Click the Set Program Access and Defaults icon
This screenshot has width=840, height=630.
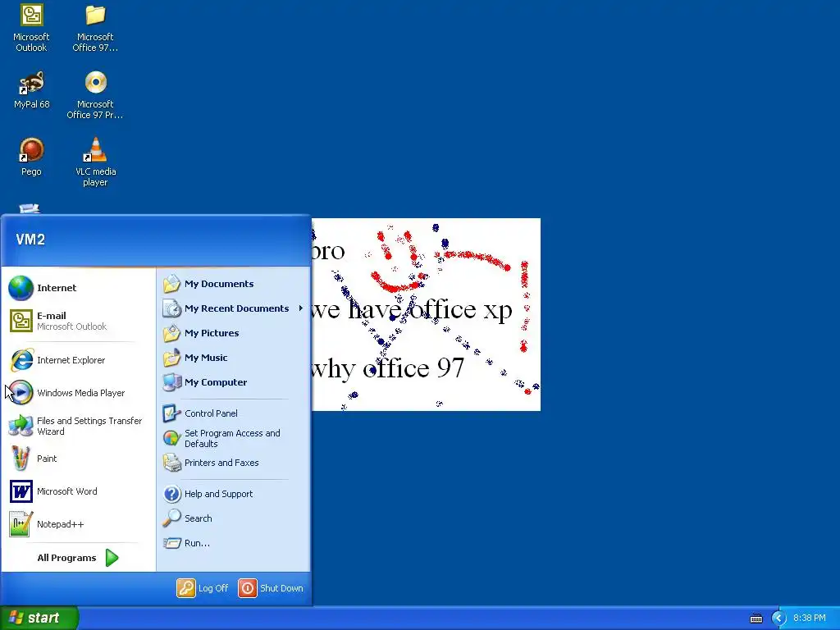tap(172, 438)
